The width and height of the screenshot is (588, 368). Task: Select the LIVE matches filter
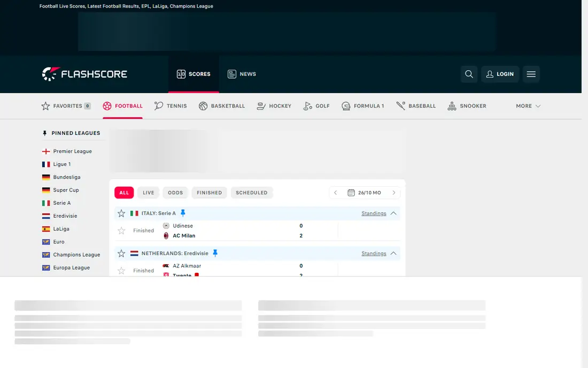coord(149,193)
